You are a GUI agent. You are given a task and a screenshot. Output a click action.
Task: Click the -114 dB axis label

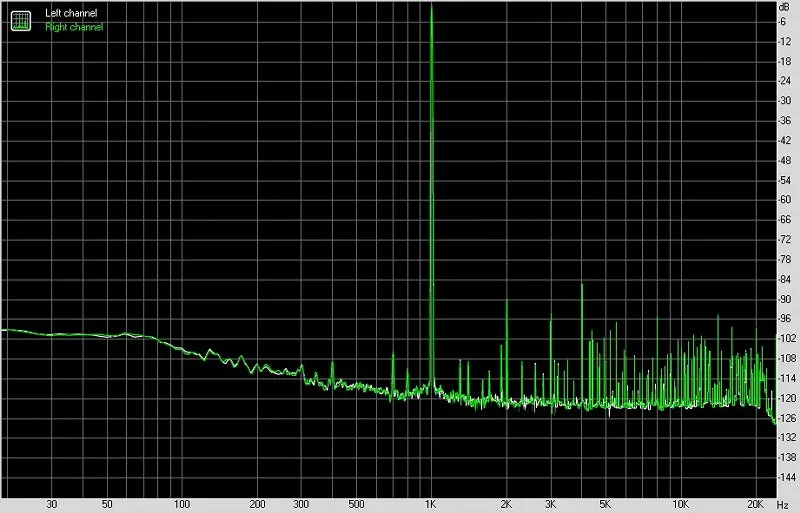point(786,378)
